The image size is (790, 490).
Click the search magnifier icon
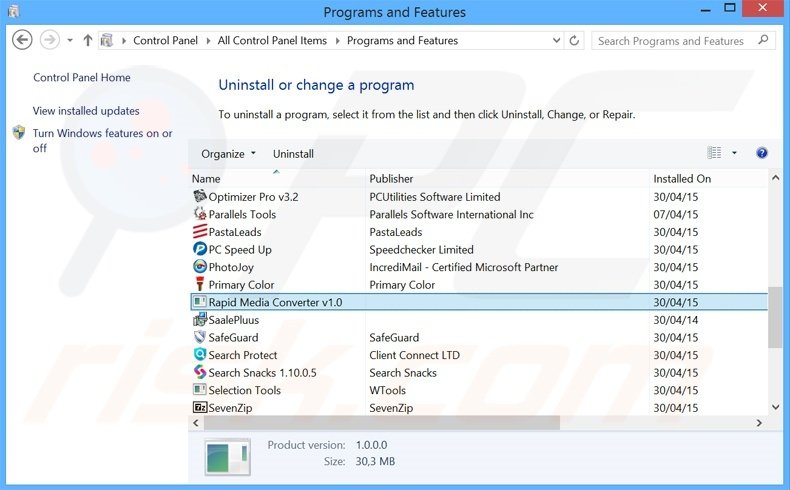[x=763, y=40]
